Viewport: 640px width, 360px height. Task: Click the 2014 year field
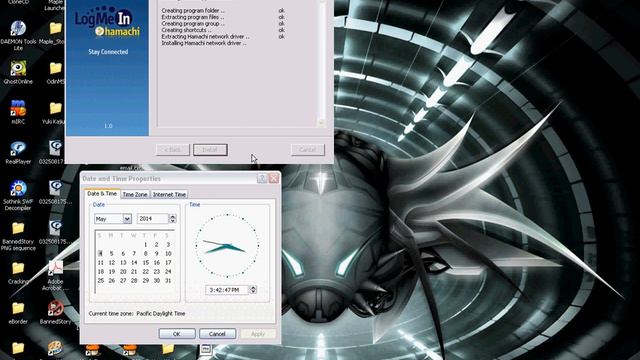click(x=153, y=219)
